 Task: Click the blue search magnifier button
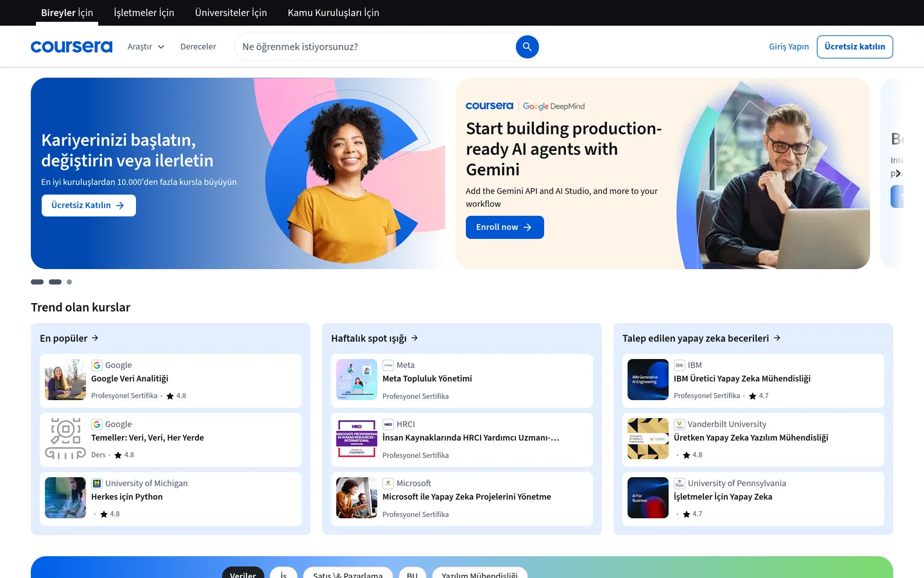(527, 47)
